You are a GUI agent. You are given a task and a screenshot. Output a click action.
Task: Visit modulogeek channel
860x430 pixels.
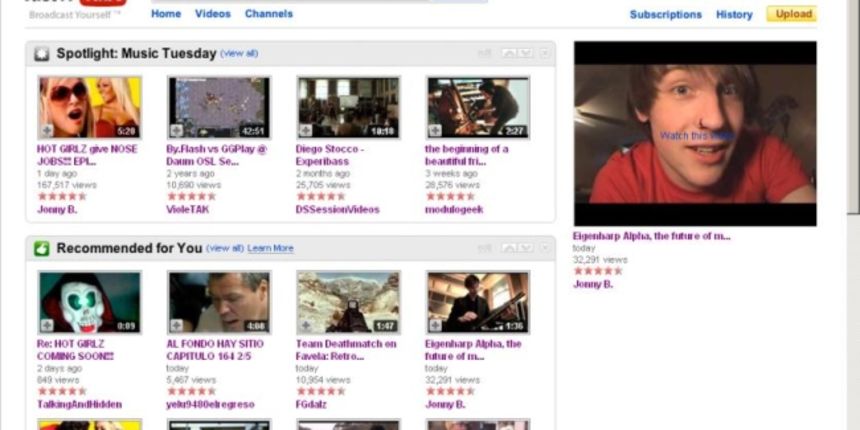(454, 210)
